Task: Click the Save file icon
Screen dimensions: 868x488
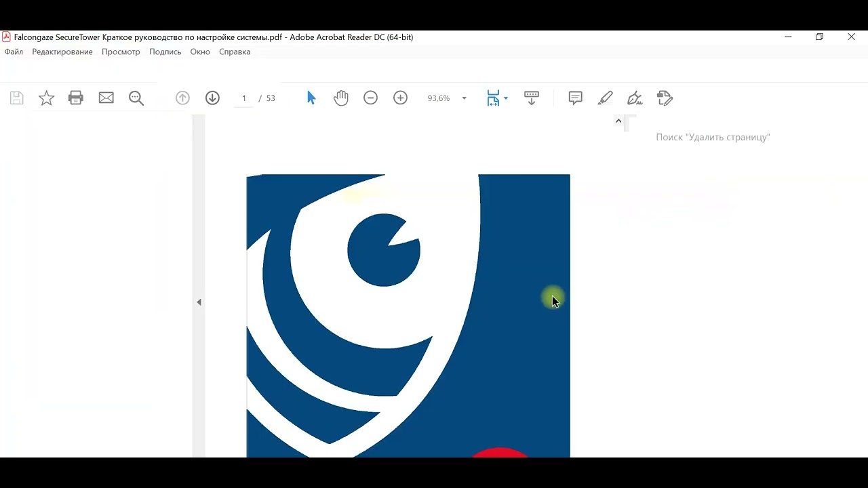Action: 17,98
